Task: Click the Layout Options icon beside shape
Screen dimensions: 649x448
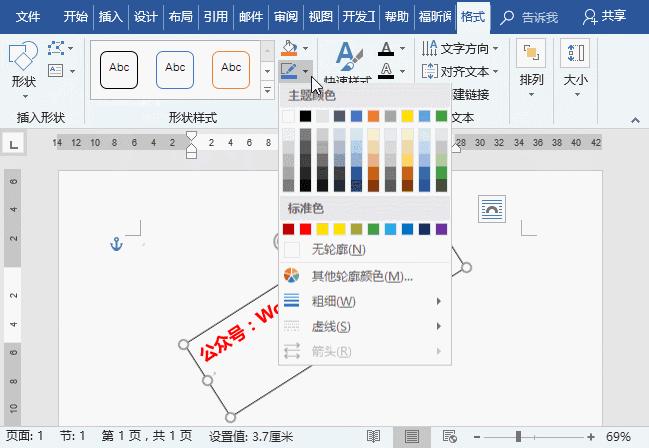Action: (492, 209)
